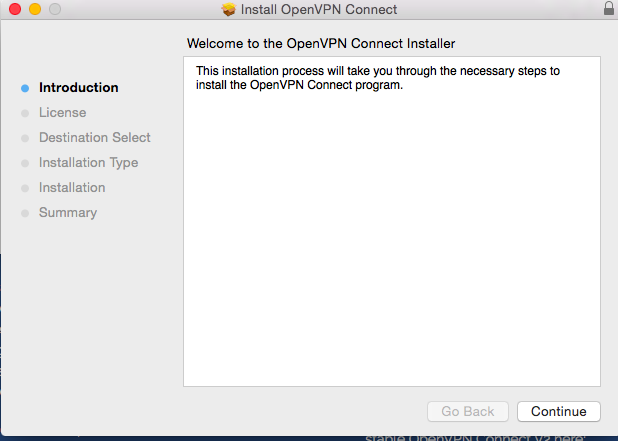Screen dimensions: 618x441
Task: Click the gray bullet beside Destination Select
Action: point(25,138)
